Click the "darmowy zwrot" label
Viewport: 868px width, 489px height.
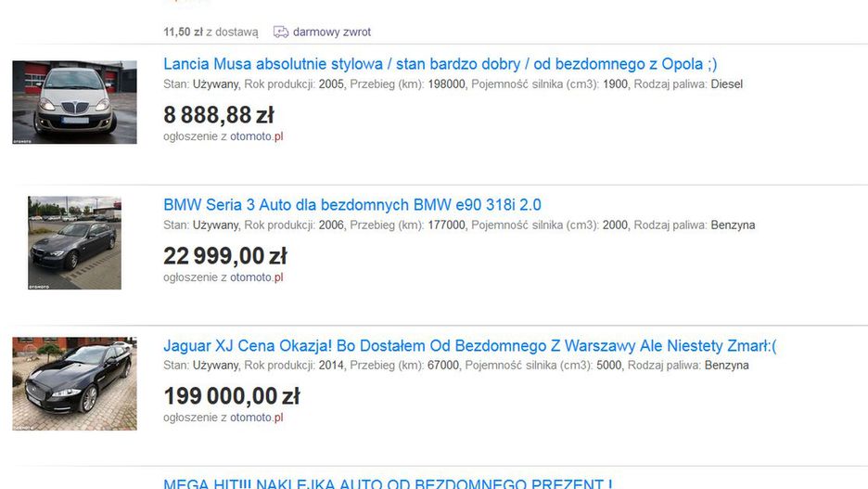[331, 32]
